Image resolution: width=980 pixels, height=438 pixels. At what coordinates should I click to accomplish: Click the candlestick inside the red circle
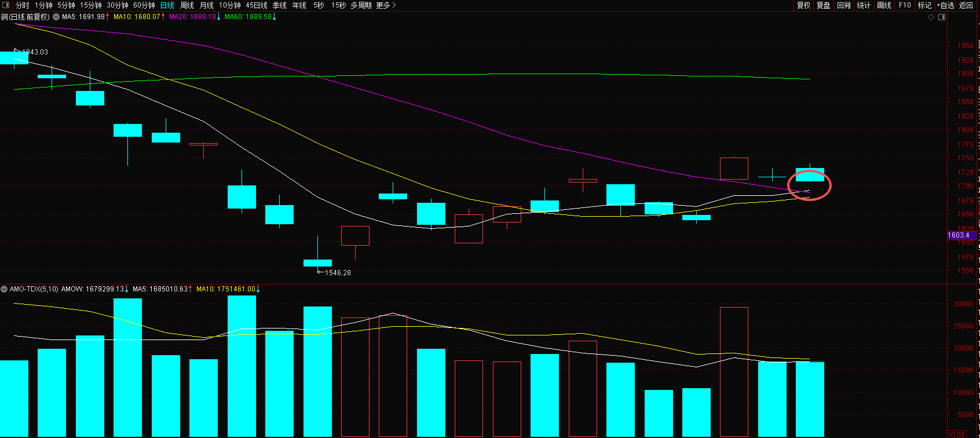pos(810,175)
